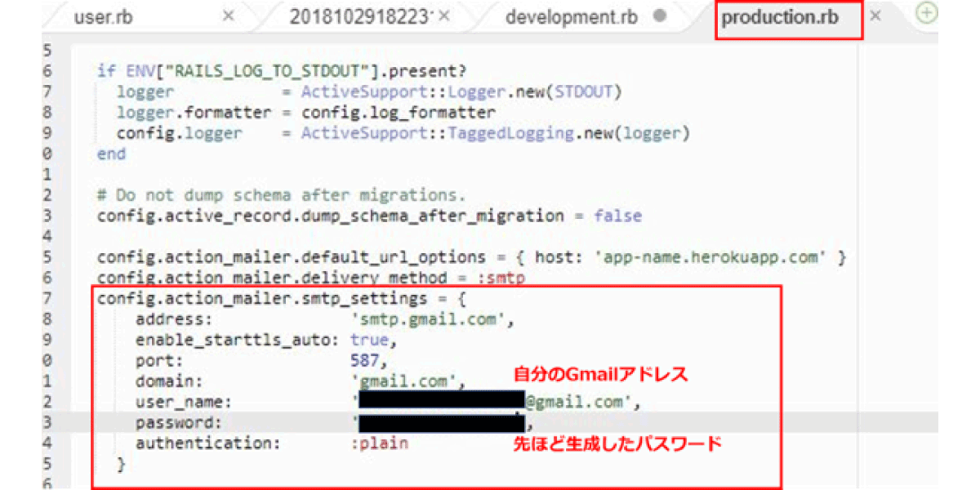The height and width of the screenshot is (490, 980).
Task: Open a new tab with the plus icon
Action: (x=926, y=16)
